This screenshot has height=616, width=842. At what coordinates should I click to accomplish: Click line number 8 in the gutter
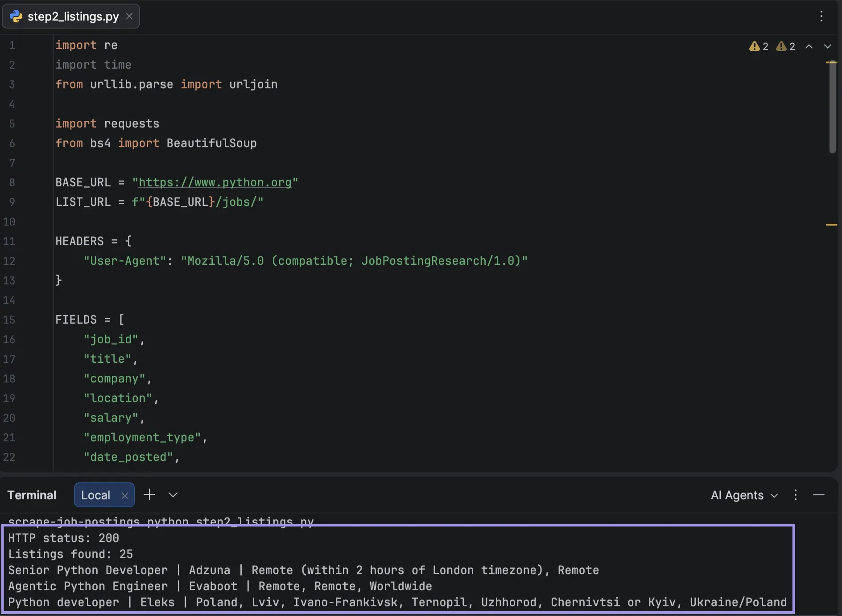[x=12, y=182]
